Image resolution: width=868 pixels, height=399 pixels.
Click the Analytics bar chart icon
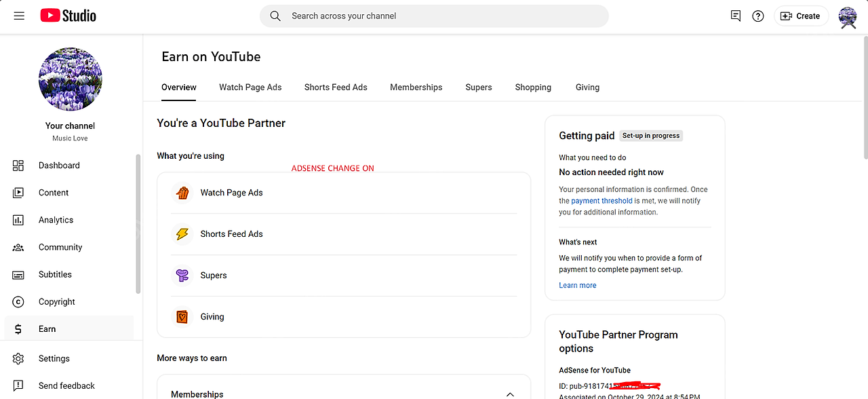pyautogui.click(x=18, y=220)
